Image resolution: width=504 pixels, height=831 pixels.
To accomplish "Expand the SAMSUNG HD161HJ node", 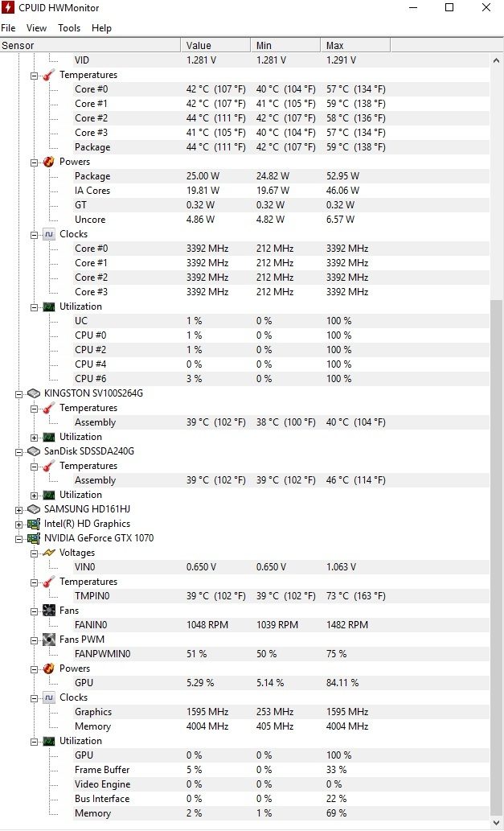I will click(x=19, y=509).
